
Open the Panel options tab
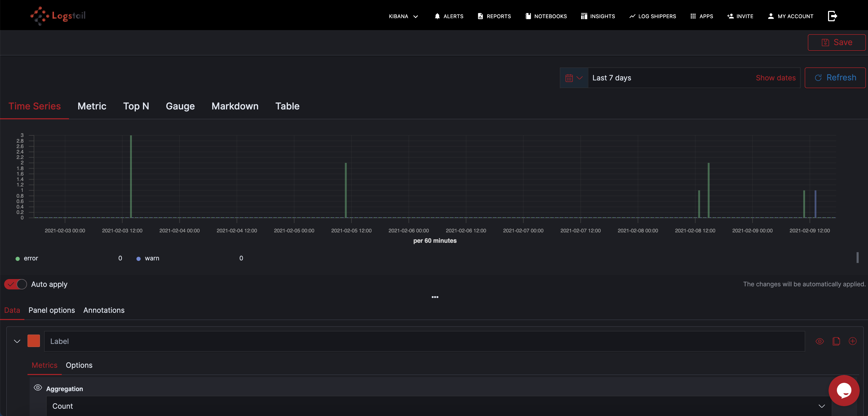[52, 310]
